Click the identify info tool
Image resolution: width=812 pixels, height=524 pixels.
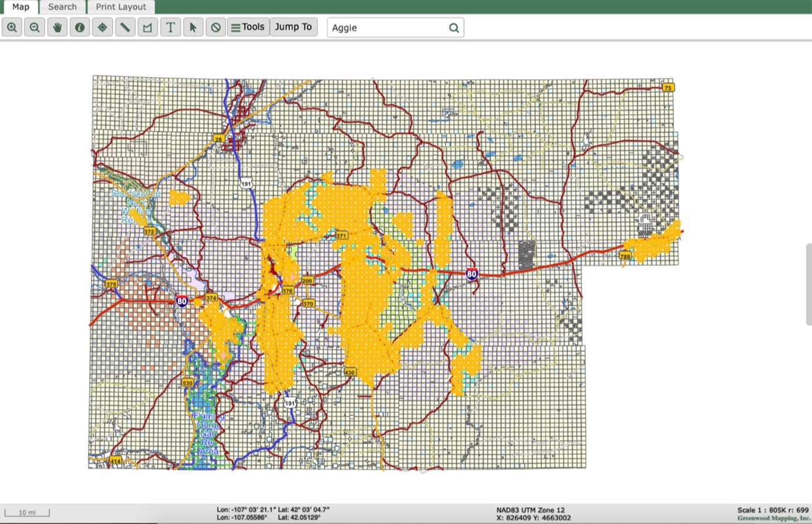click(x=80, y=27)
